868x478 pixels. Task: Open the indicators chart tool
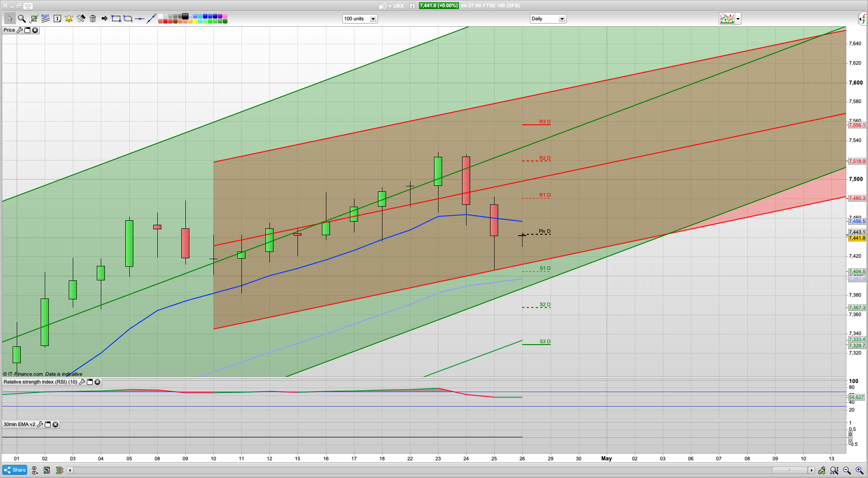tap(33, 19)
